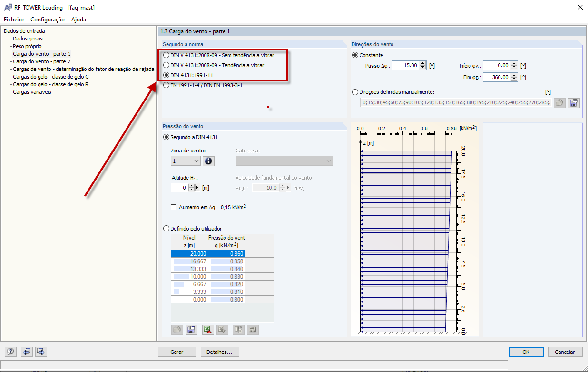Image resolution: width=588 pixels, height=372 pixels.
Task: Click RF-TOWER app icon in title bar
Action: coord(8,7)
